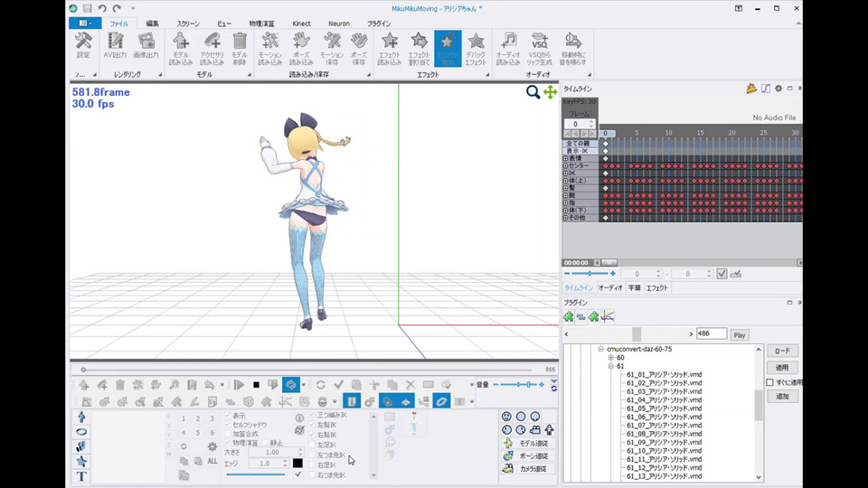This screenshot has width=868, height=488.
Task: Click the Play triangle in the playback toolbar
Action: point(239,385)
